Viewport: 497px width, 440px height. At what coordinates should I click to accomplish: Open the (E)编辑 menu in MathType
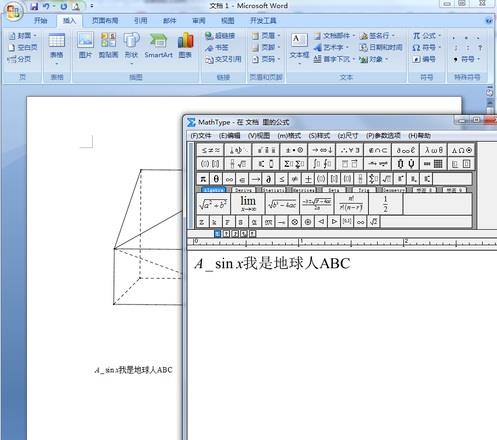(x=229, y=136)
